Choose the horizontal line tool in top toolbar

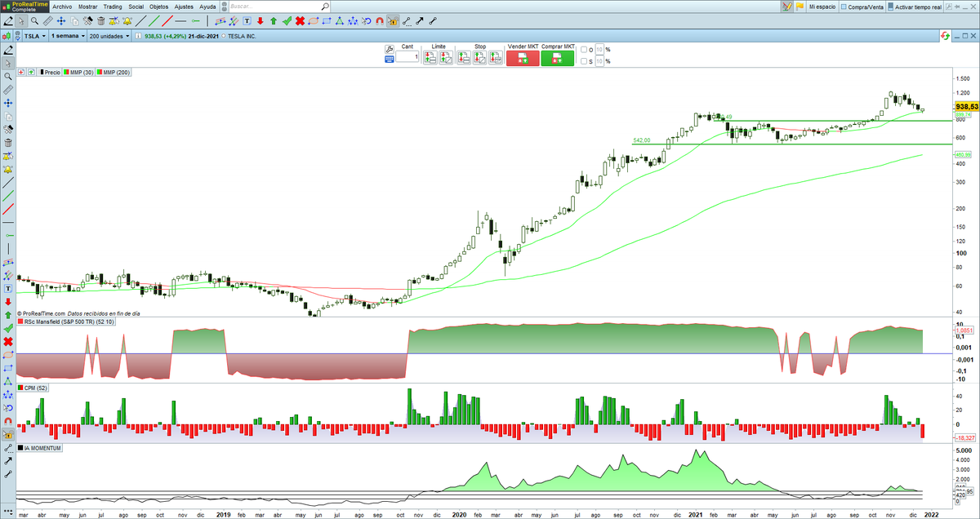pos(180,20)
